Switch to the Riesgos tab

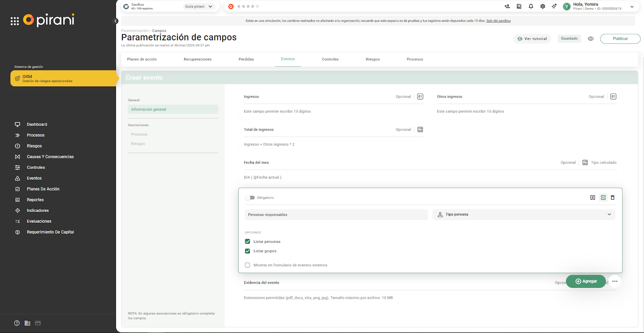point(372,59)
